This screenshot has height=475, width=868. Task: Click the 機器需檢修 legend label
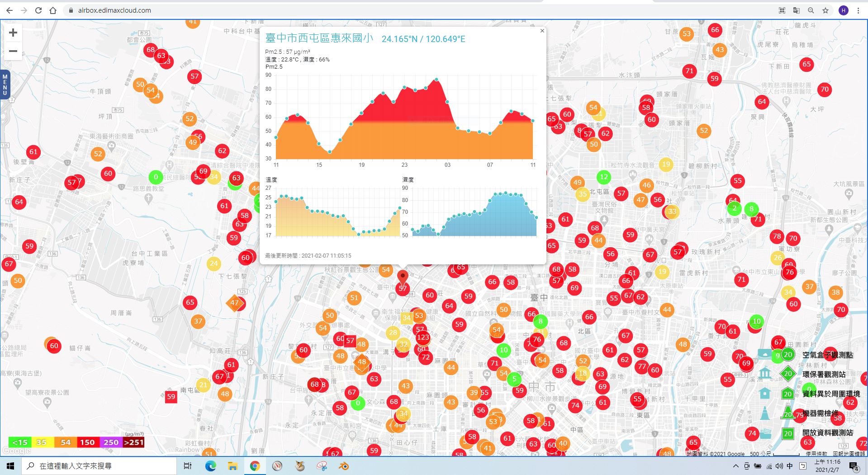coord(821,413)
